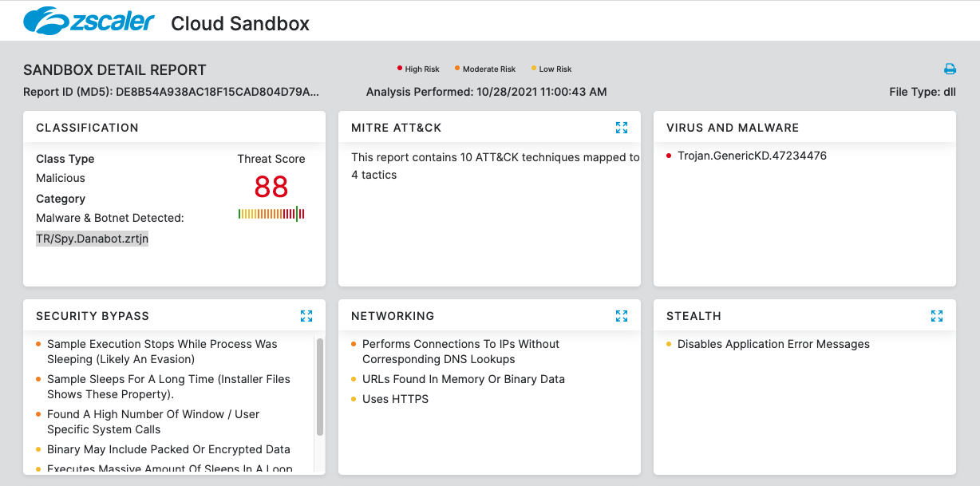This screenshot has height=486, width=980.
Task: Click the threat score number 88
Action: pyautogui.click(x=271, y=188)
